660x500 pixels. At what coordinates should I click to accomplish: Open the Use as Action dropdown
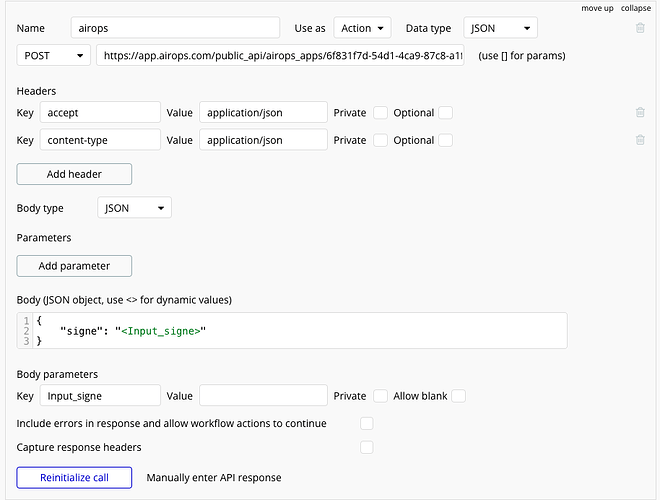click(x=362, y=28)
